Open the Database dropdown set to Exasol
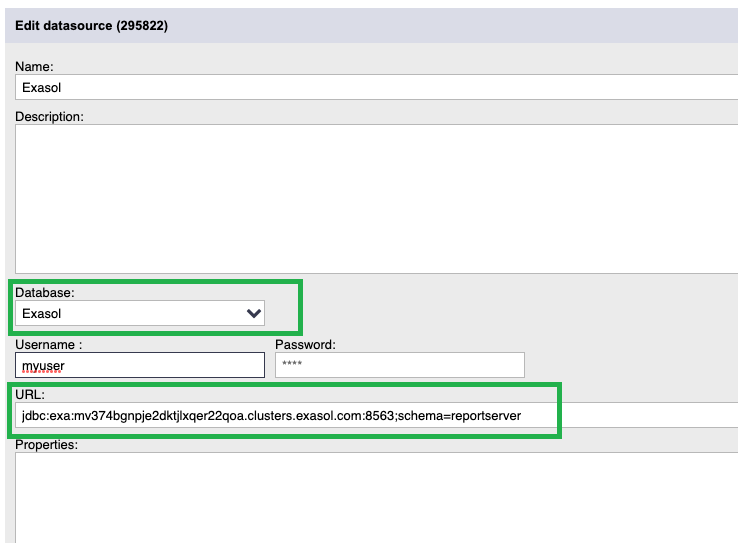738x543 pixels. click(x=140, y=313)
